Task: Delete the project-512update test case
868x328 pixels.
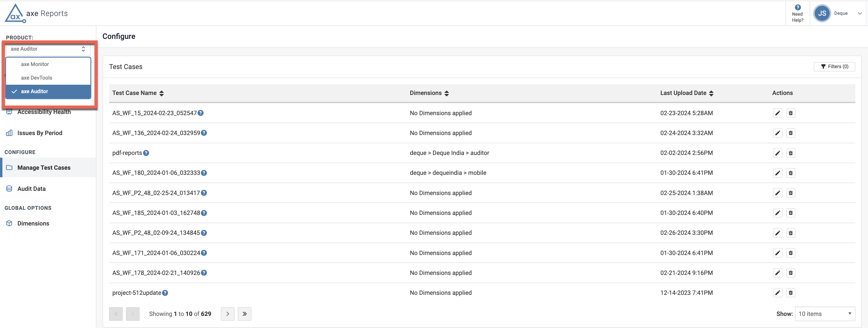Action: pyautogui.click(x=791, y=293)
